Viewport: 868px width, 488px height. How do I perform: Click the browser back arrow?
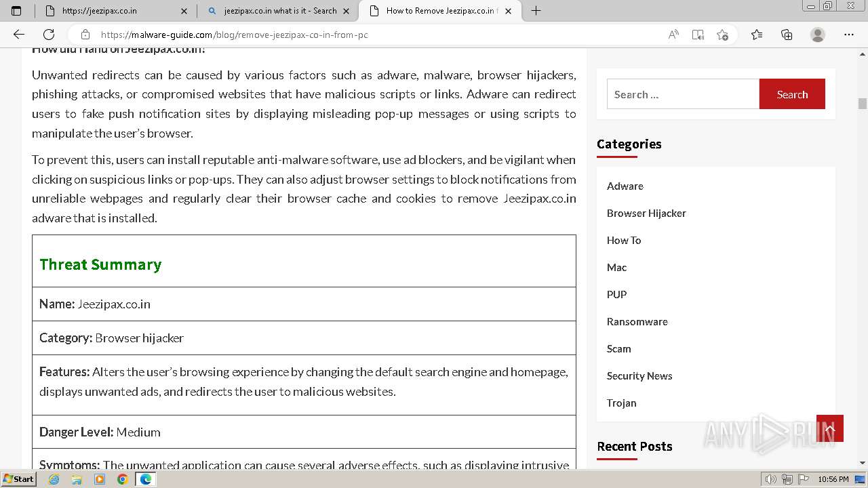tap(19, 35)
